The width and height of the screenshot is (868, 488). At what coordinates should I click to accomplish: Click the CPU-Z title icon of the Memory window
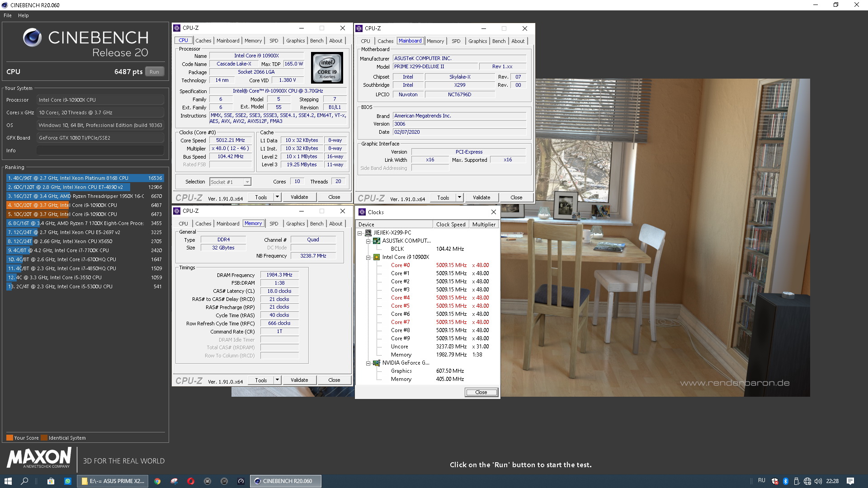pyautogui.click(x=177, y=211)
